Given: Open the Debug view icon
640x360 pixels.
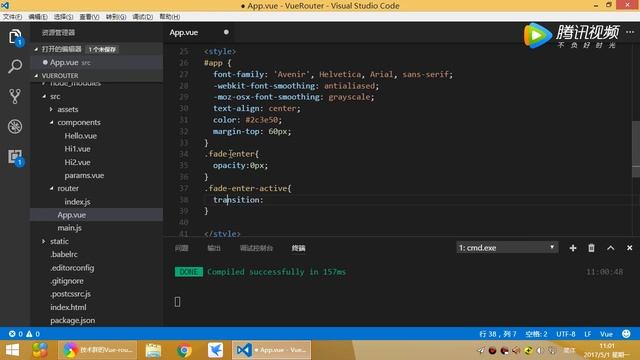Looking at the screenshot, I should pos(15,127).
